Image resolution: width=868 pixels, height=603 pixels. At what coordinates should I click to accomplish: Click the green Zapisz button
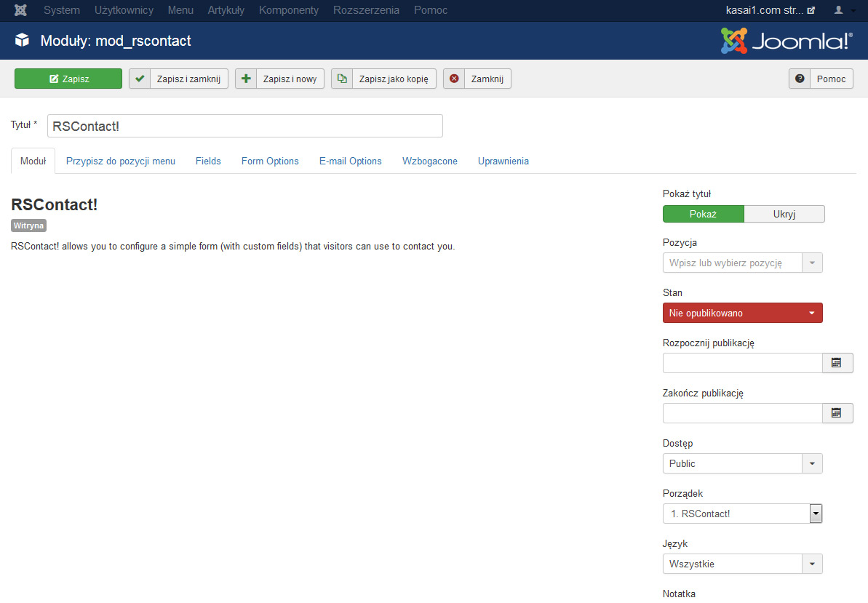(x=68, y=79)
